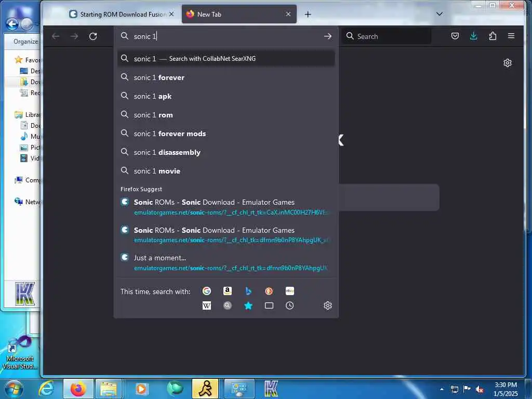The image size is (532, 399).
Task: Reload the current page
Action: (x=93, y=36)
